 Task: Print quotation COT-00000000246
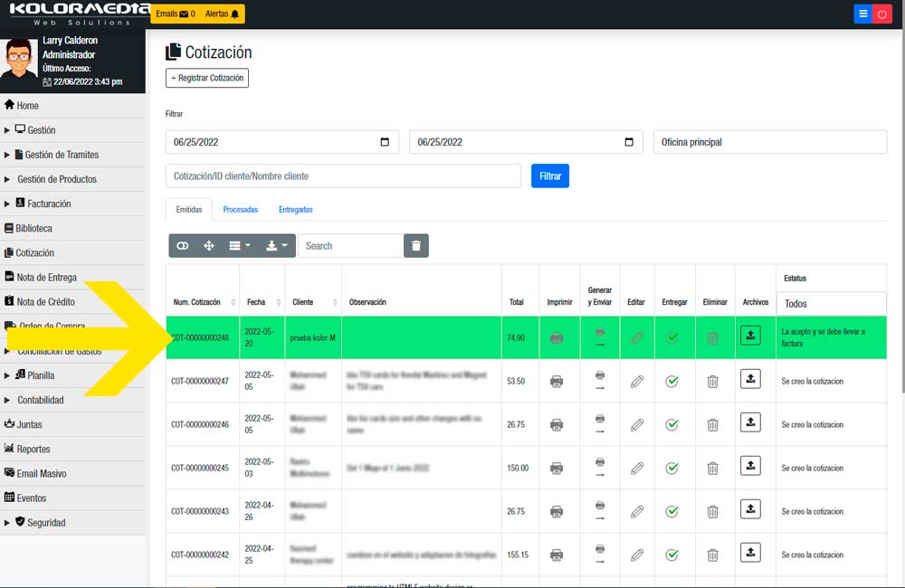(557, 424)
